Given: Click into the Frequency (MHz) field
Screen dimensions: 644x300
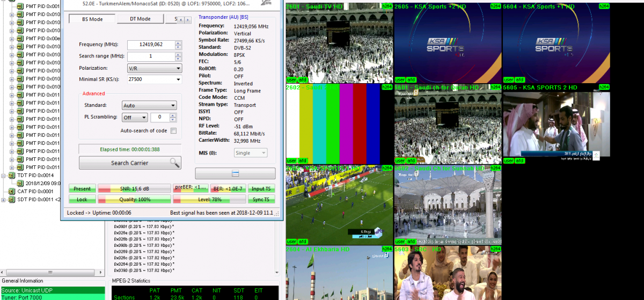Looking at the screenshot, I should (151, 45).
